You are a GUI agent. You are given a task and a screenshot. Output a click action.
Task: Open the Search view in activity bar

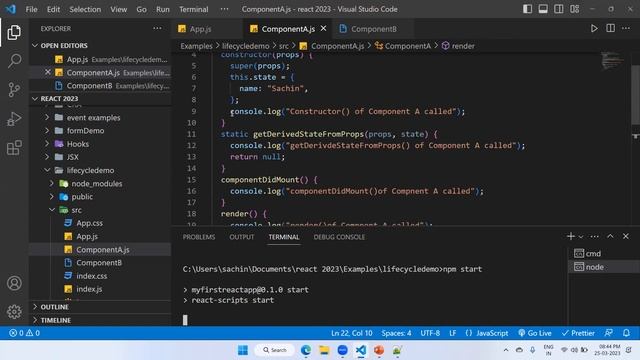pos(14,61)
